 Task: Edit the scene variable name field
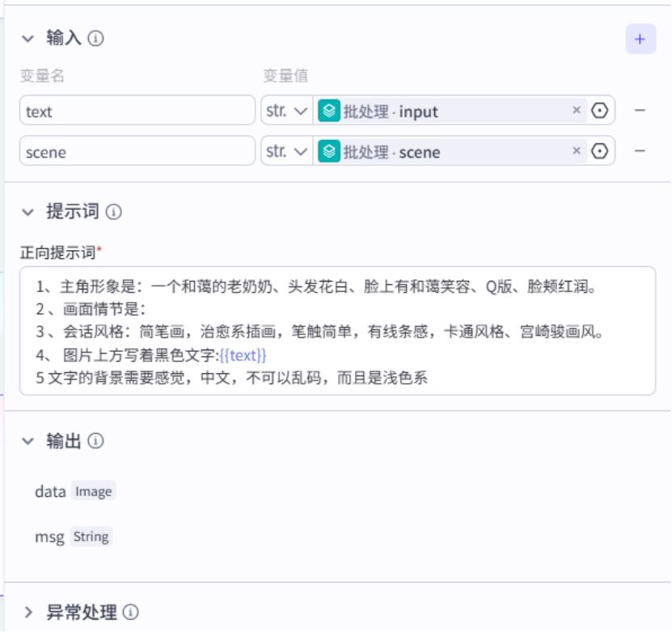coord(137,151)
